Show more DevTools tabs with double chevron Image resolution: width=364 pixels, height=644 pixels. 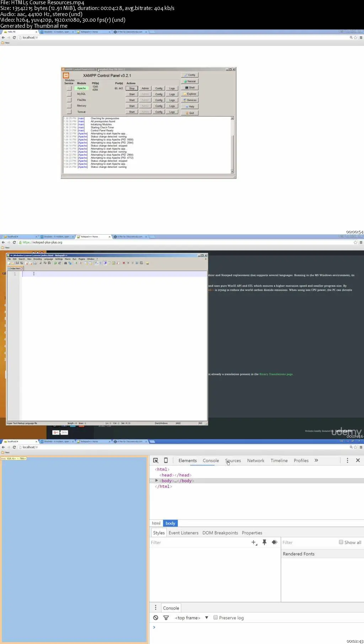click(x=316, y=460)
